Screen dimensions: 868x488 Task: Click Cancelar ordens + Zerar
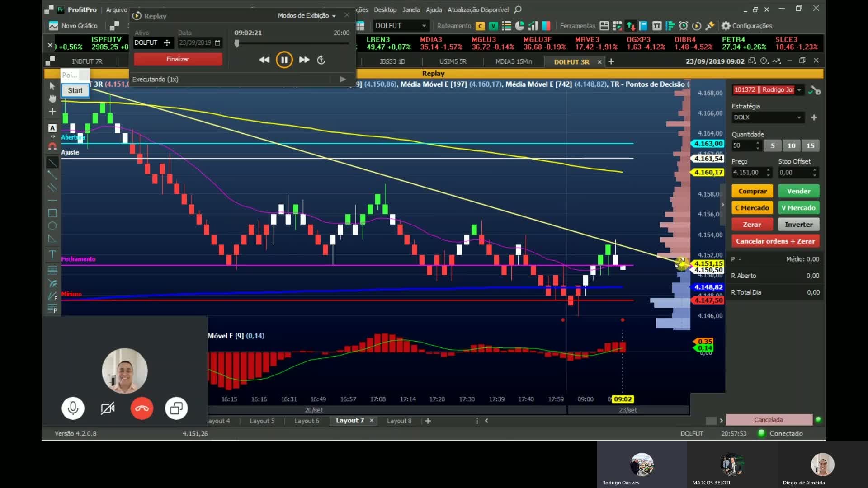point(775,241)
